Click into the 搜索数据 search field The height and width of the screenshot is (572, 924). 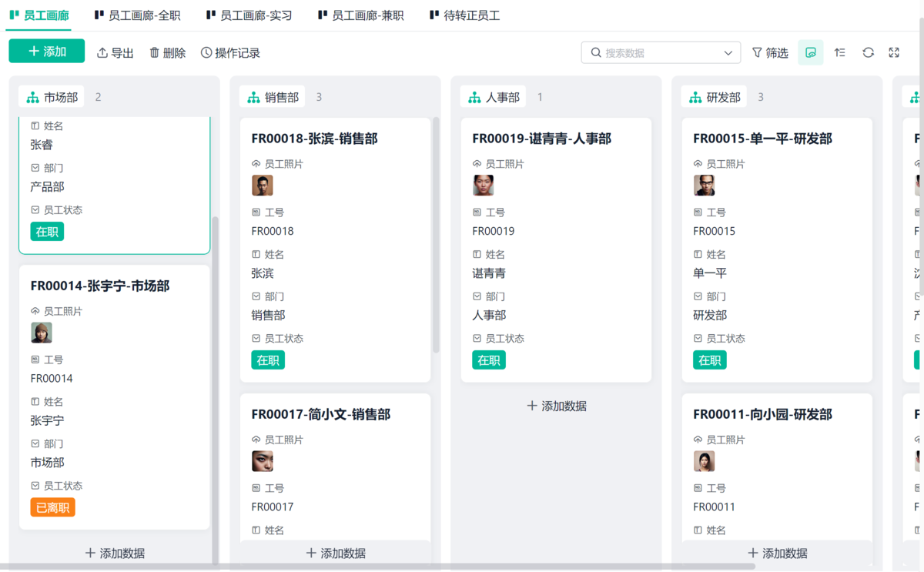tap(661, 52)
